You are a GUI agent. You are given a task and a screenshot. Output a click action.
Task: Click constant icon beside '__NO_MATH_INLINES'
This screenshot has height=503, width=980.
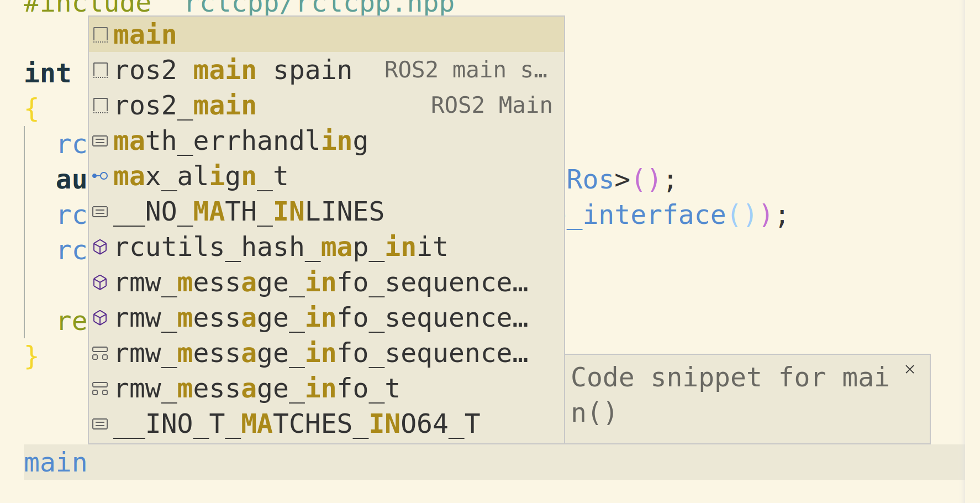(x=100, y=212)
